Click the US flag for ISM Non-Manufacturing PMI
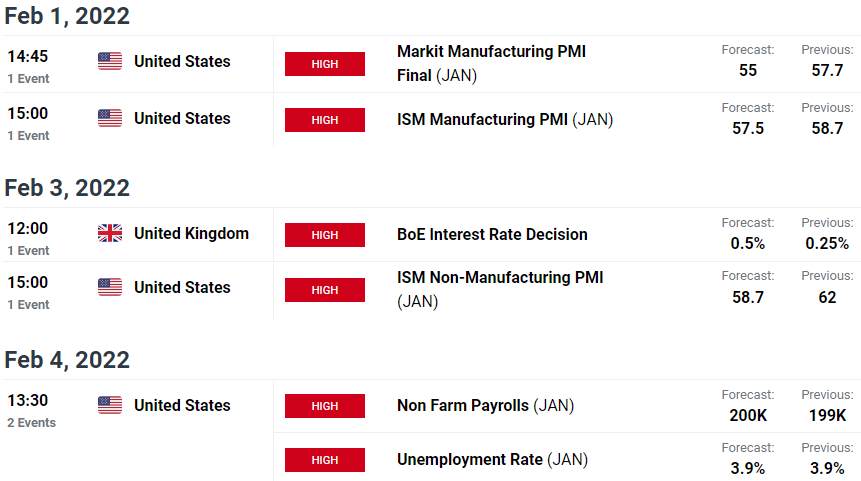This screenshot has width=861, height=481. point(110,287)
